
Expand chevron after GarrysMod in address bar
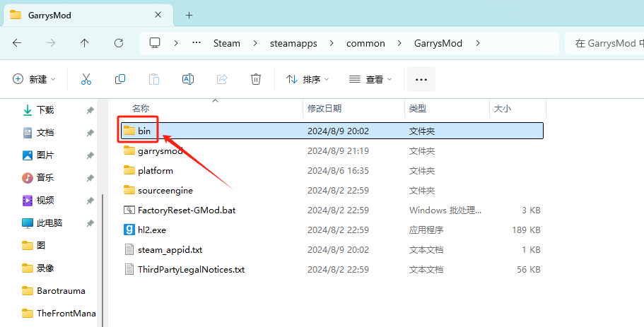coord(479,43)
